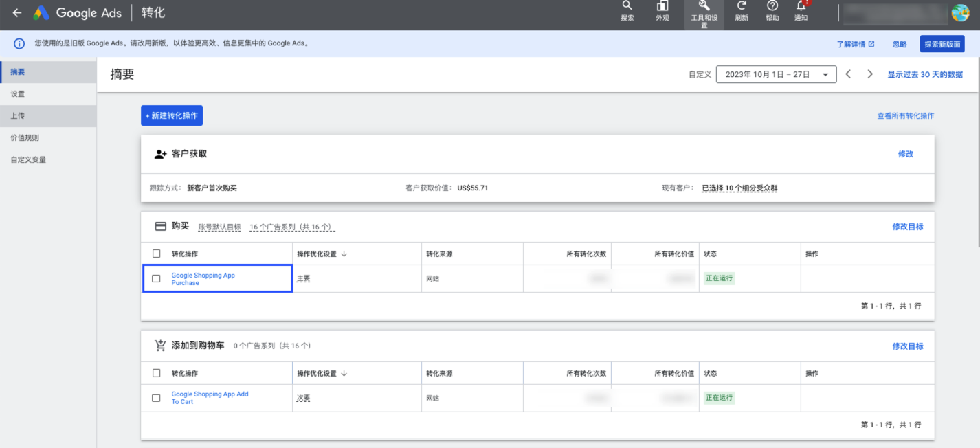Select 设置 in the left sidebar
980x448 pixels.
[48, 93]
